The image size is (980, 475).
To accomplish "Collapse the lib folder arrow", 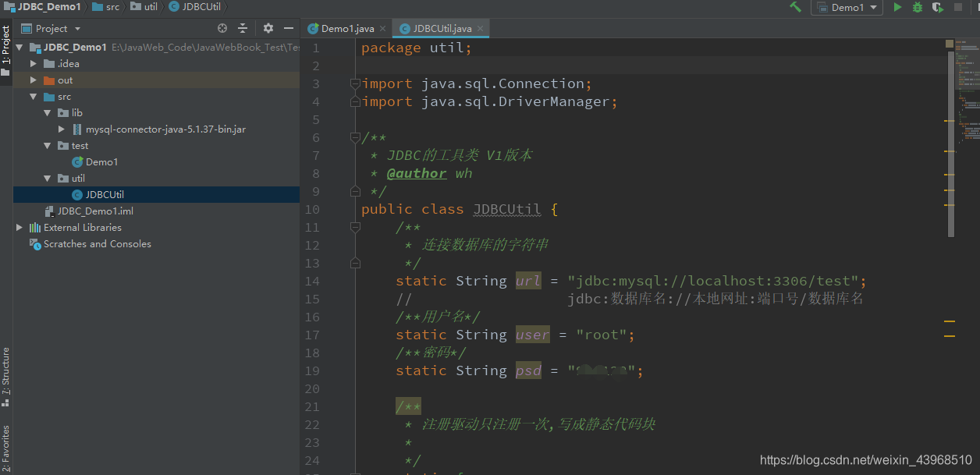I will coord(48,113).
